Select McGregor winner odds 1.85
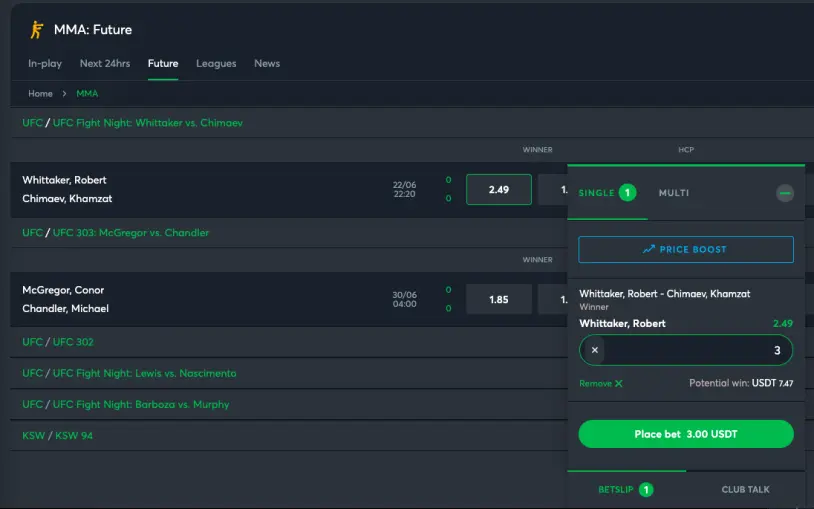This screenshot has height=509, width=814. tap(499, 300)
